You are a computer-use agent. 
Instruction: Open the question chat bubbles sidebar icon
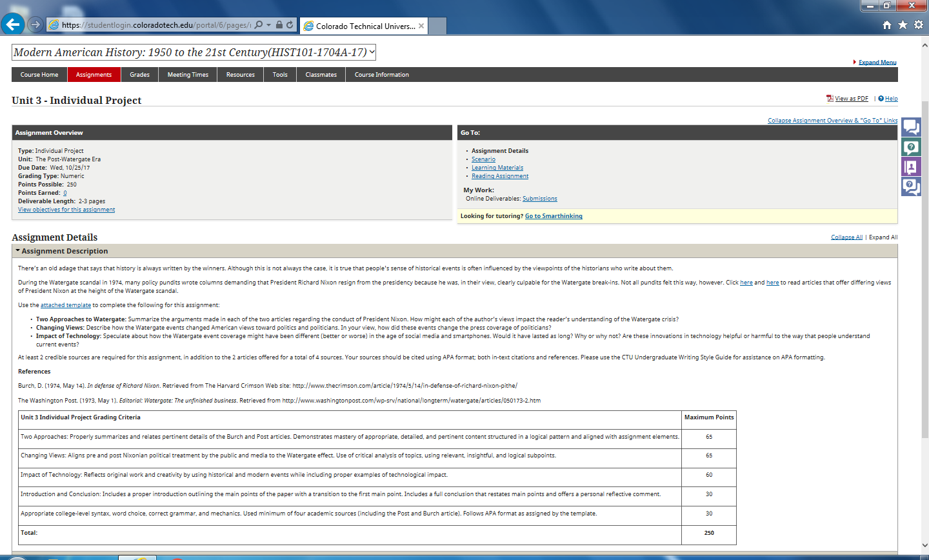click(x=911, y=187)
